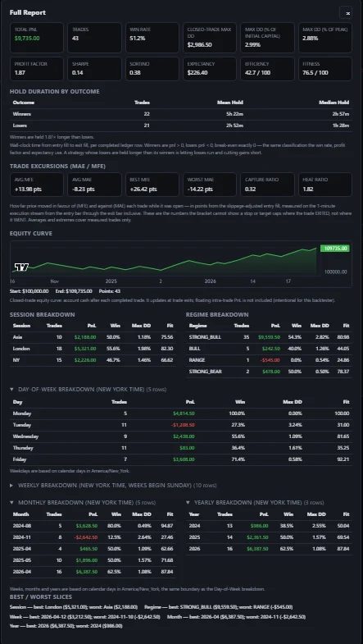This screenshot has height=644, width=363.
Task: Select the Capture Ratio card
Action: coord(267,185)
